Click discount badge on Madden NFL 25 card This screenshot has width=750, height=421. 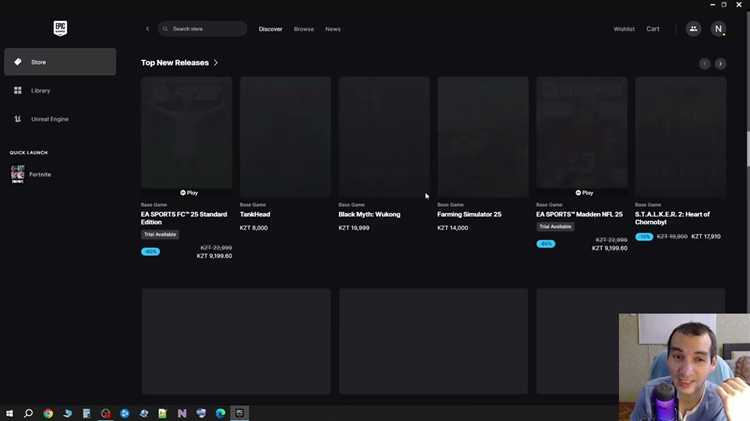pyautogui.click(x=546, y=244)
